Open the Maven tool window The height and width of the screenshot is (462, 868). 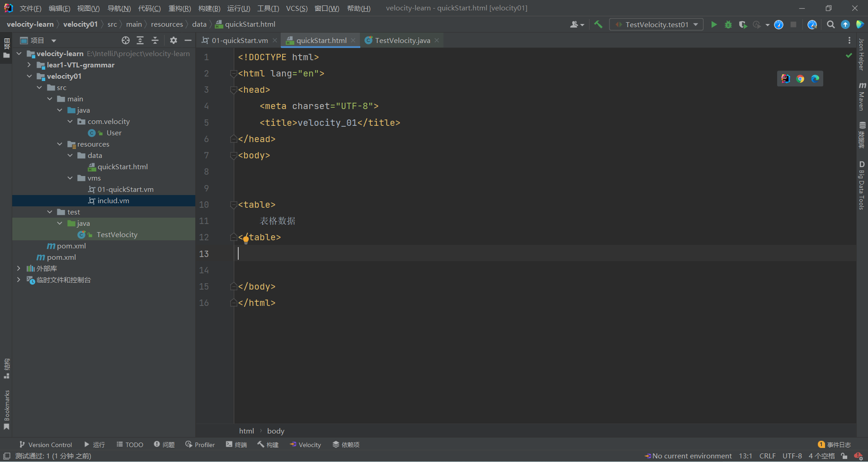(x=862, y=96)
